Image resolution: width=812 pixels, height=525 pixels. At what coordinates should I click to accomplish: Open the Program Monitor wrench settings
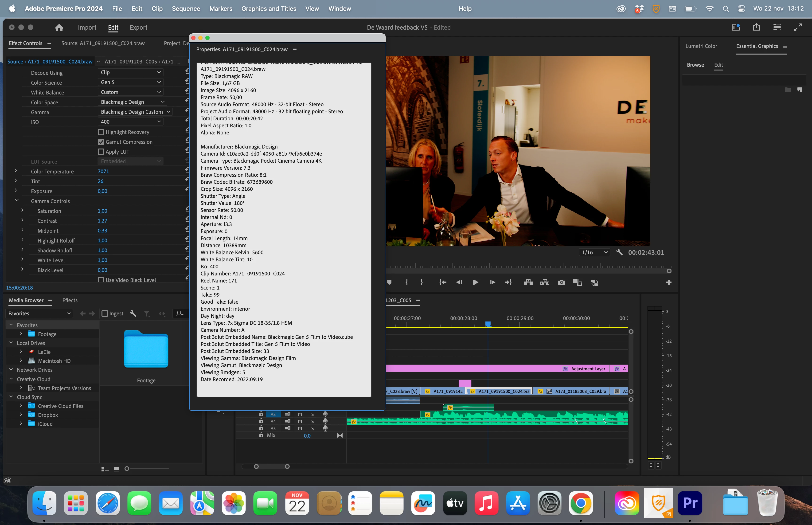(x=619, y=252)
